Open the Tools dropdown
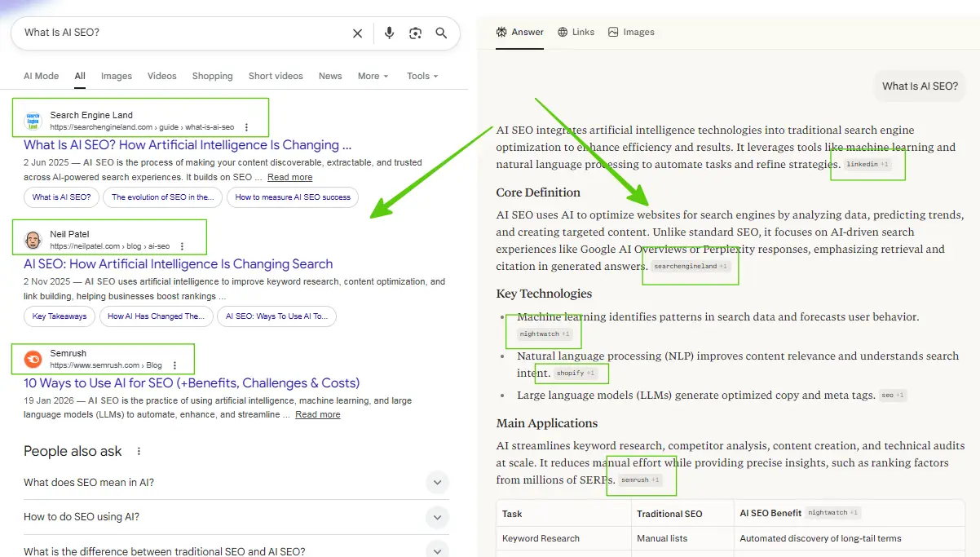Image resolution: width=980 pixels, height=557 pixels. [x=422, y=76]
